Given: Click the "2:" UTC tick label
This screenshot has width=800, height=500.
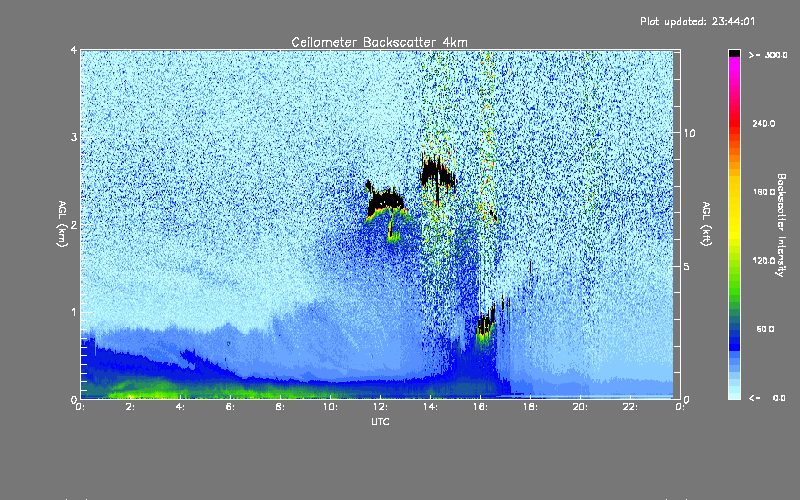Looking at the screenshot, I should [130, 407].
